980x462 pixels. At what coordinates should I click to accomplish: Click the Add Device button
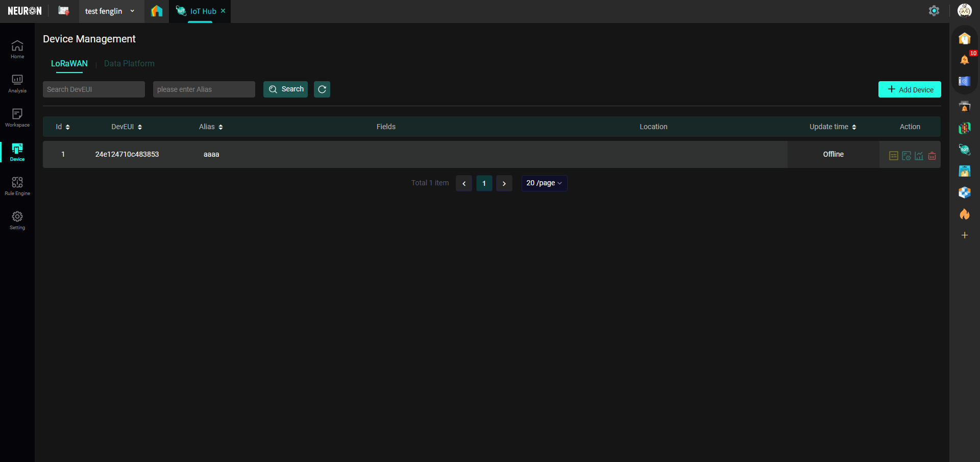click(x=909, y=89)
